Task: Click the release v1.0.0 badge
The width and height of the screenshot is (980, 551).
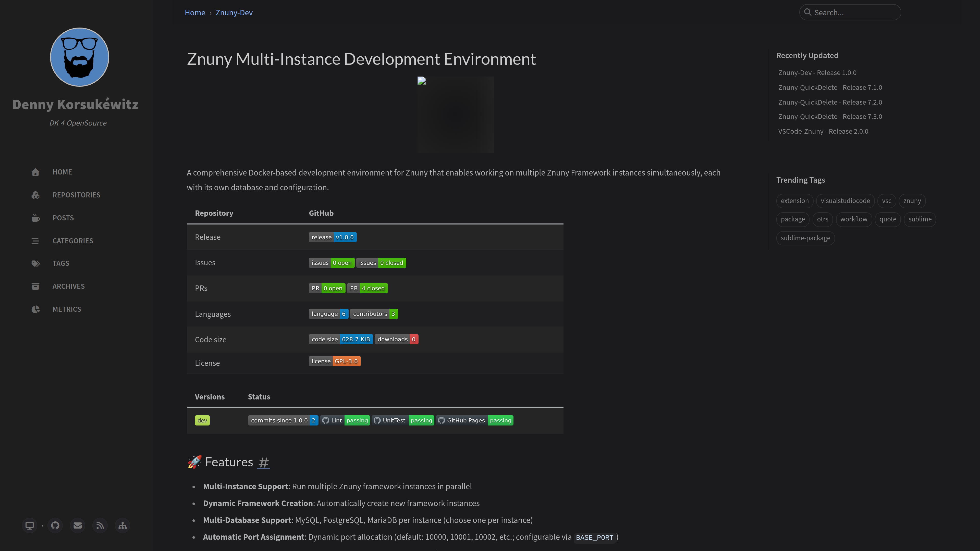Action: (x=333, y=237)
